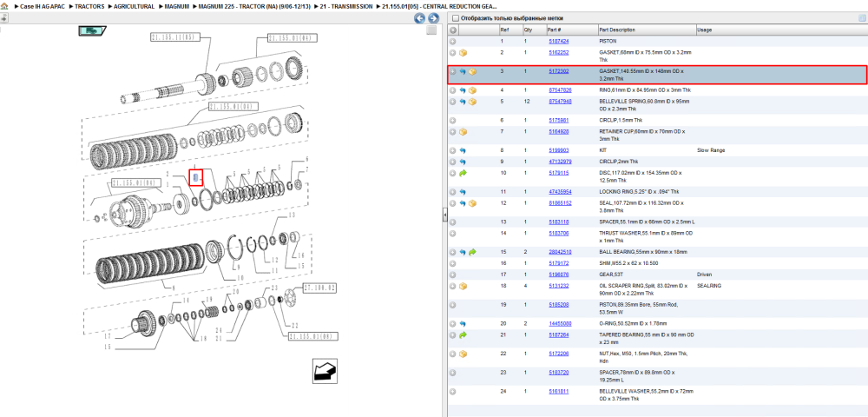Open part number 87547948 link
Screen dimensions: 868x417
tap(560, 102)
